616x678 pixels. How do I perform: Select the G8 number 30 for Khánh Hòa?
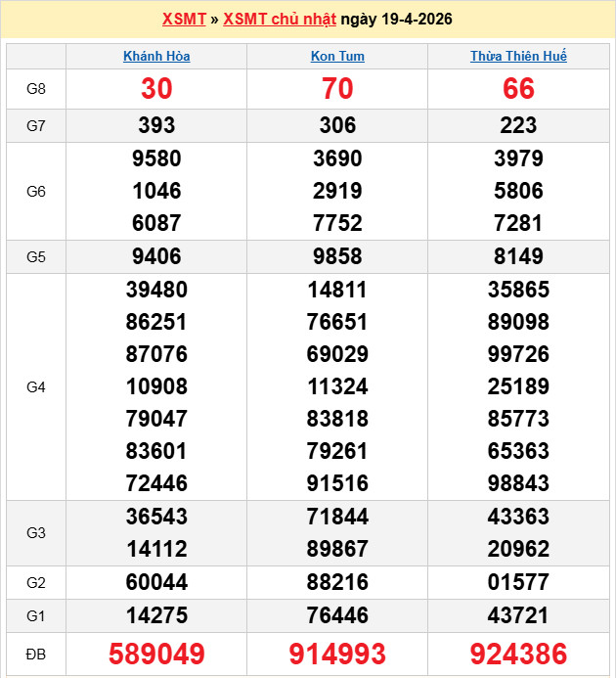point(156,89)
